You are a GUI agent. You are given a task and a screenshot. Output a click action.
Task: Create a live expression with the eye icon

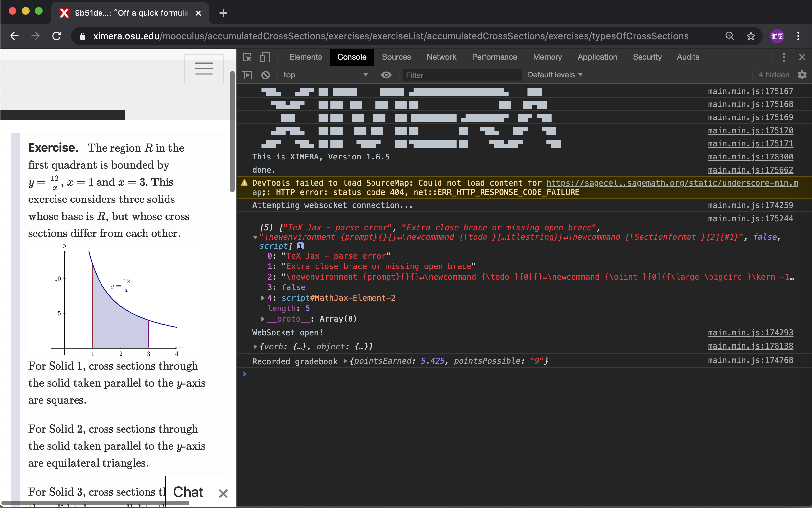coord(386,75)
